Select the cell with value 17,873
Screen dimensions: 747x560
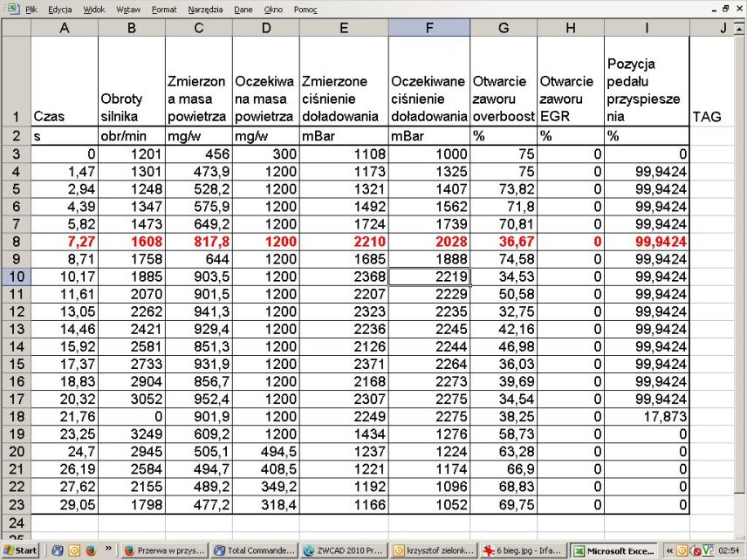647,417
